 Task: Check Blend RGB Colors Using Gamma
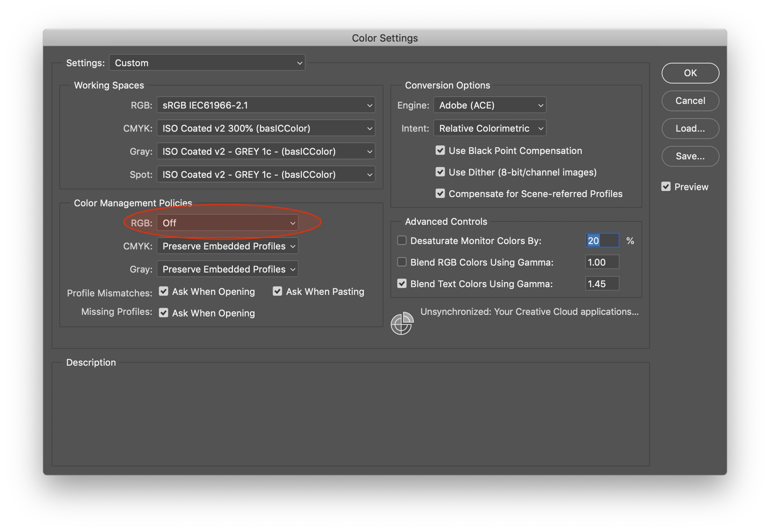pyautogui.click(x=402, y=262)
